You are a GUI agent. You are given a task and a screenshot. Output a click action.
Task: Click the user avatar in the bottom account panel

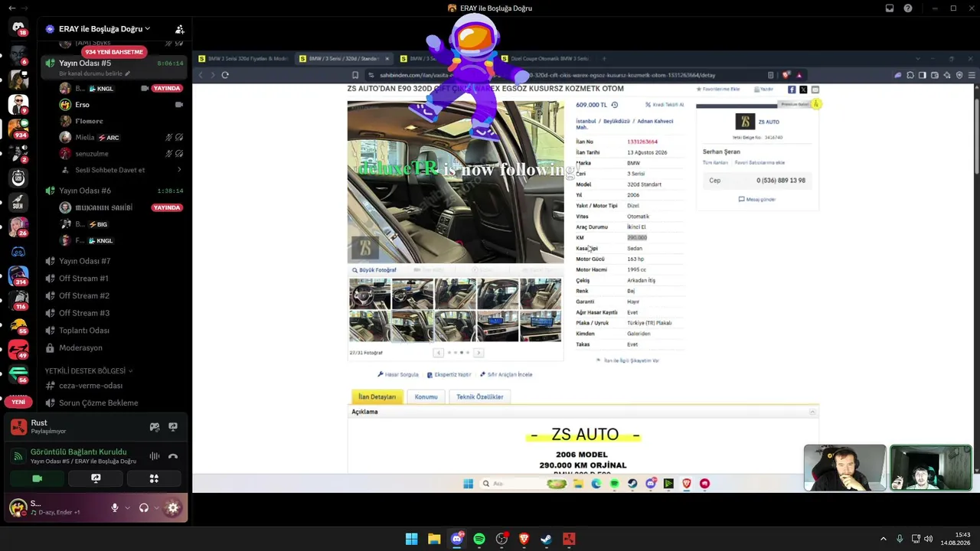click(18, 507)
